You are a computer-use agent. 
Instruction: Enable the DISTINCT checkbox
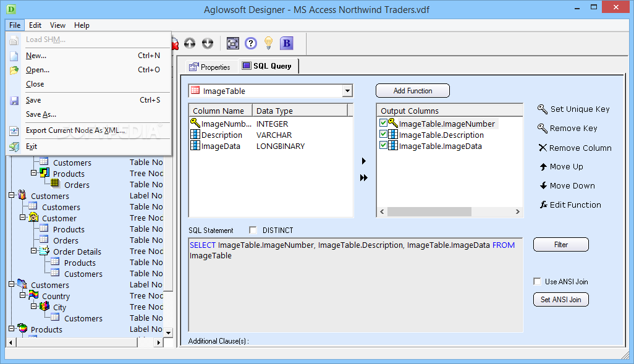(x=253, y=230)
